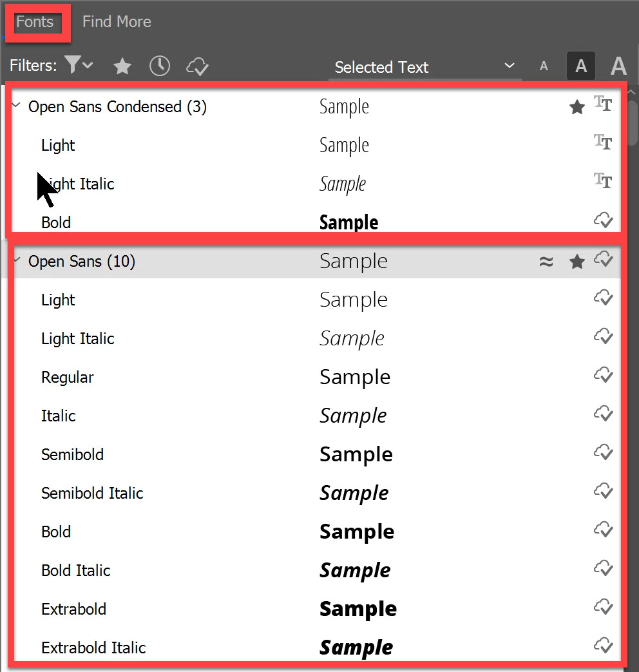This screenshot has height=672, width=639.
Task: Click Sample preview of Condensed Bold
Action: coord(349,222)
